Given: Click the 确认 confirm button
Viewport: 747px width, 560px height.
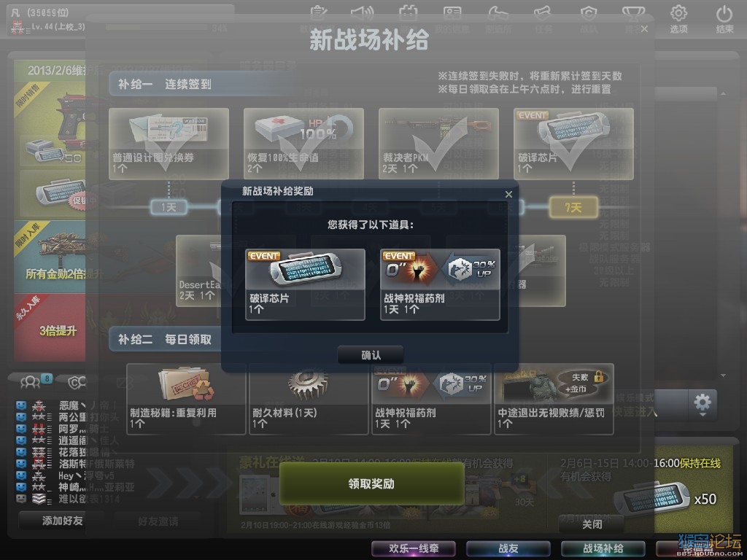Looking at the screenshot, I should [370, 355].
